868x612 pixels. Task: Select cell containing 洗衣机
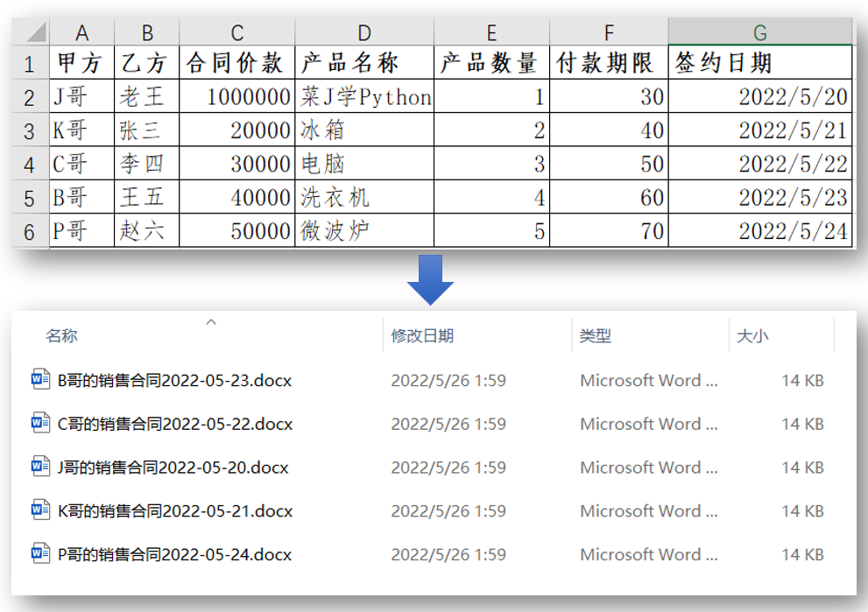click(x=364, y=197)
